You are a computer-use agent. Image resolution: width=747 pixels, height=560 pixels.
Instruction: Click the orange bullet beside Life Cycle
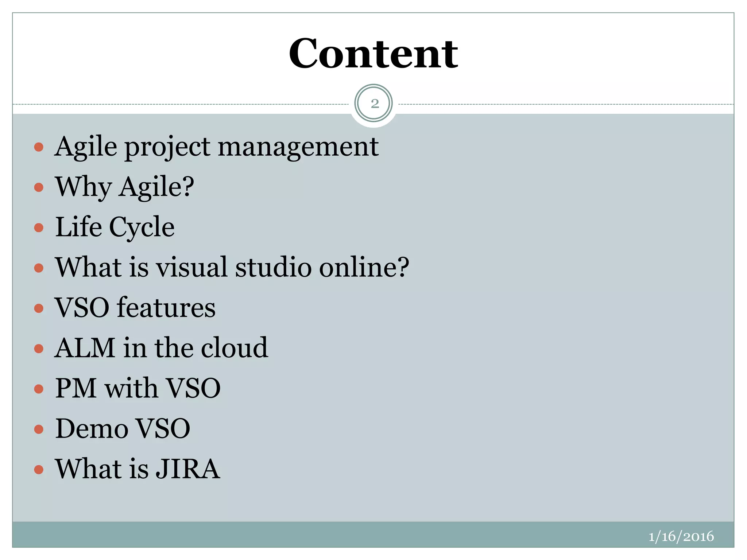39,228
